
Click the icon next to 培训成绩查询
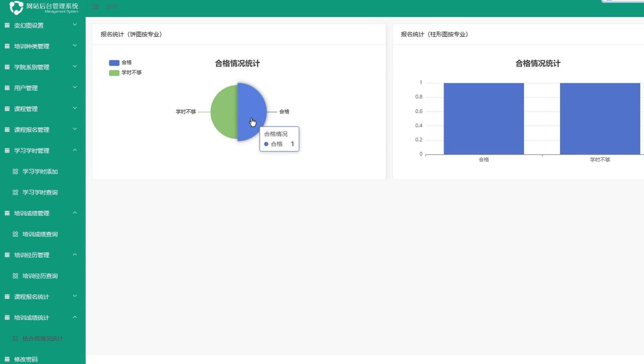(x=15, y=234)
